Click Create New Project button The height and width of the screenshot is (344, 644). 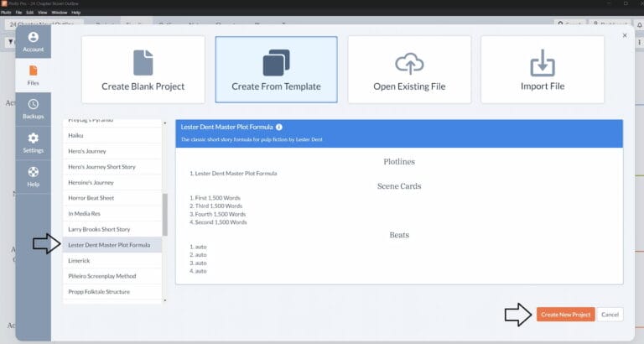click(x=566, y=315)
